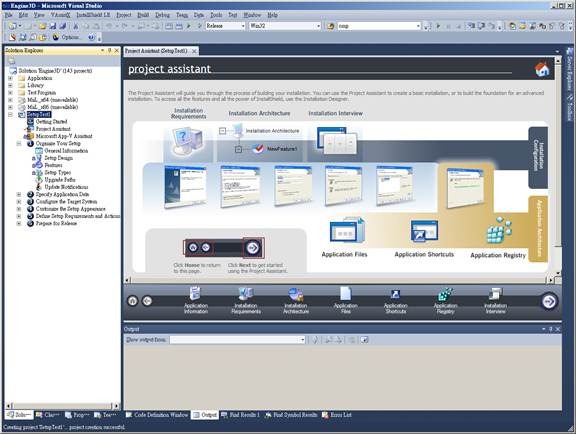Screen dimensions: 576x434
Task: Click the Application Files diagram icon
Action: coord(347,230)
